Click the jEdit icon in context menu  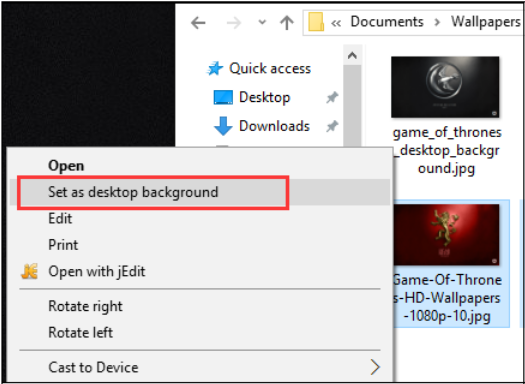coord(29,271)
